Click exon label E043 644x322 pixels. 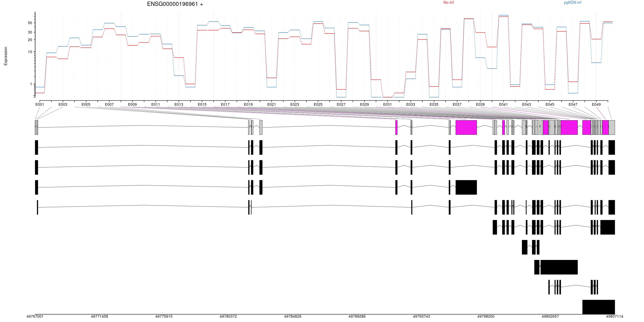pyautogui.click(x=526, y=104)
